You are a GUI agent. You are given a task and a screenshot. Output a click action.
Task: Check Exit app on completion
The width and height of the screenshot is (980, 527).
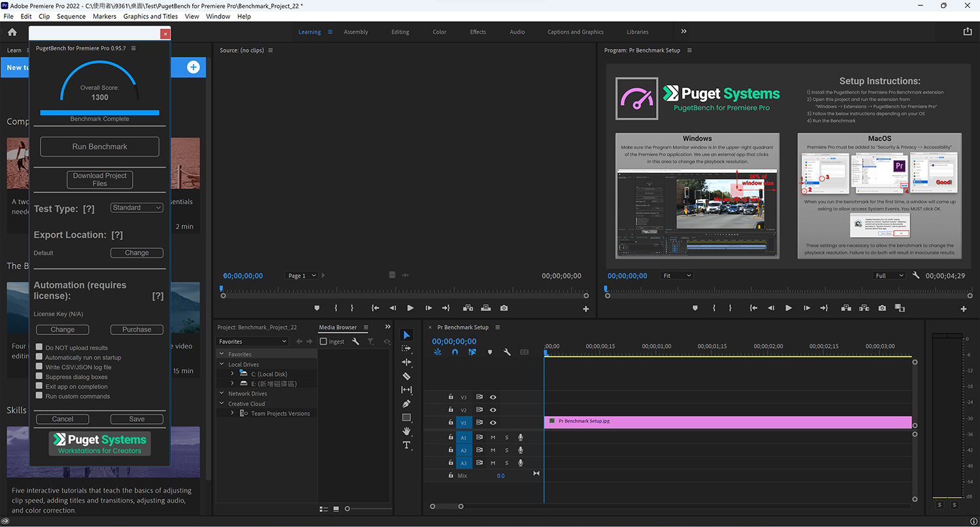[39, 387]
